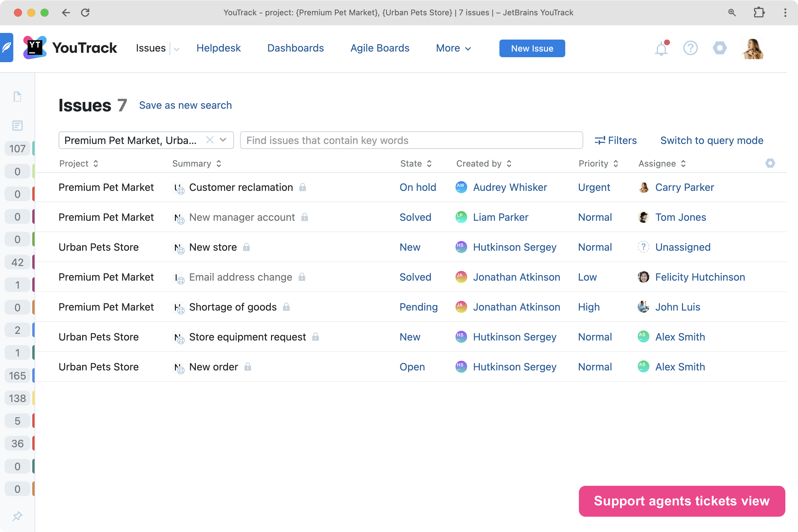798x532 pixels.
Task: Click lock icon next to Customer reclamation
Action: pyautogui.click(x=303, y=187)
